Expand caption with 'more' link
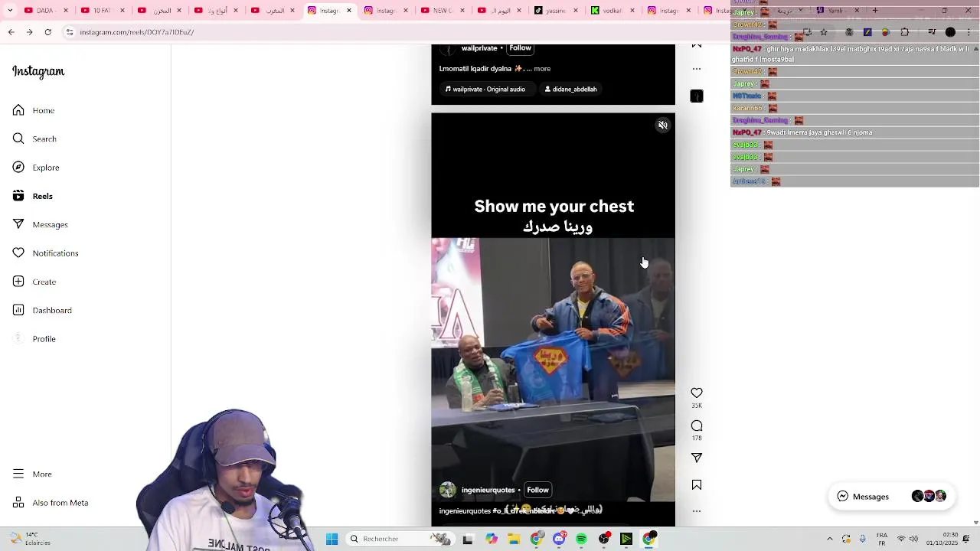 [x=542, y=69]
